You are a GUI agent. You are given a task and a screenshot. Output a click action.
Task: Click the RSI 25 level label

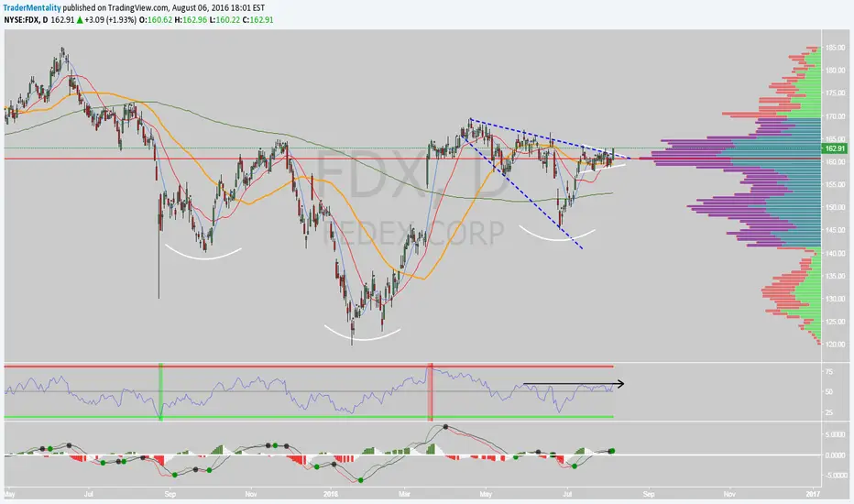[x=829, y=412]
